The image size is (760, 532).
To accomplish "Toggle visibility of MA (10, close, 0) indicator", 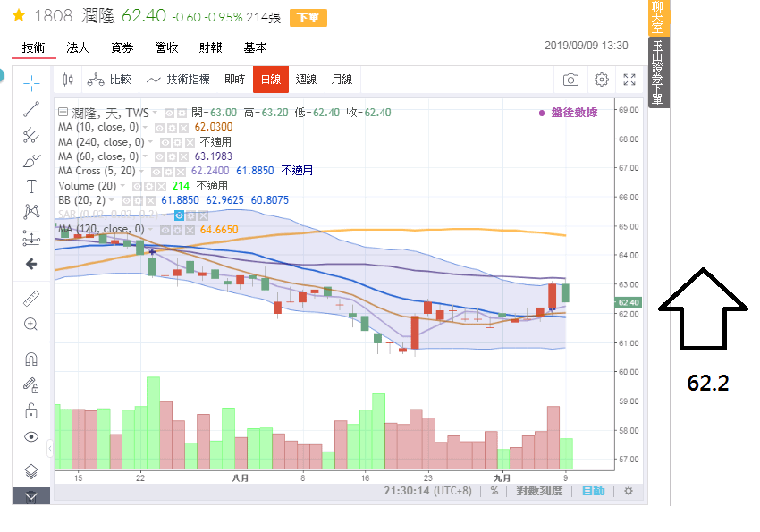I will pos(159,128).
